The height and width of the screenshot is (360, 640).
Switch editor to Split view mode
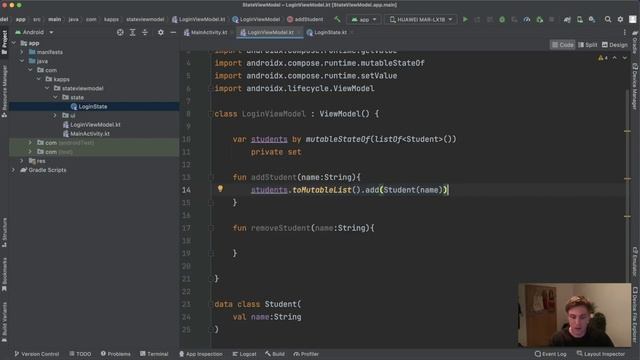point(587,45)
